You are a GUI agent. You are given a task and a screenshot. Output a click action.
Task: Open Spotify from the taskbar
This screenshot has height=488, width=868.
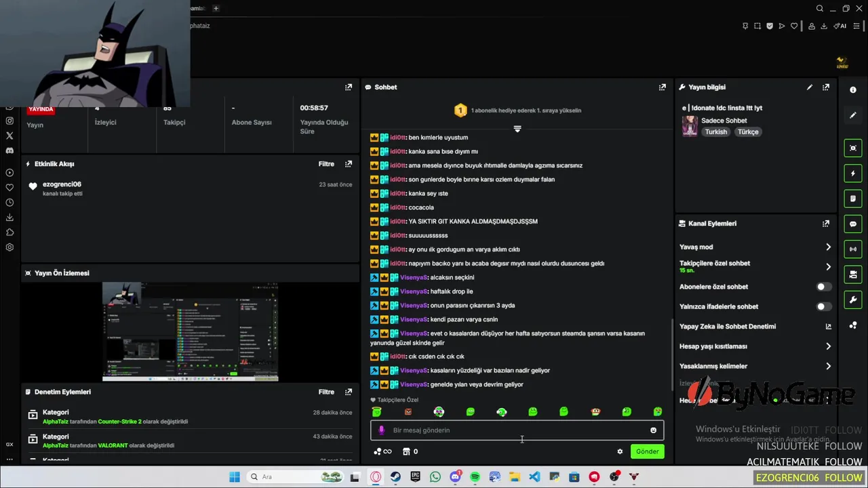click(475, 476)
